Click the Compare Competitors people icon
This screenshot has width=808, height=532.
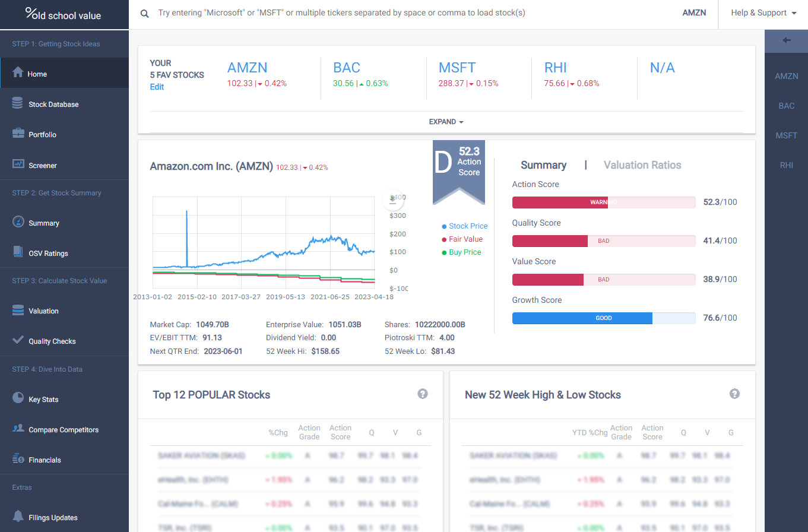point(18,429)
